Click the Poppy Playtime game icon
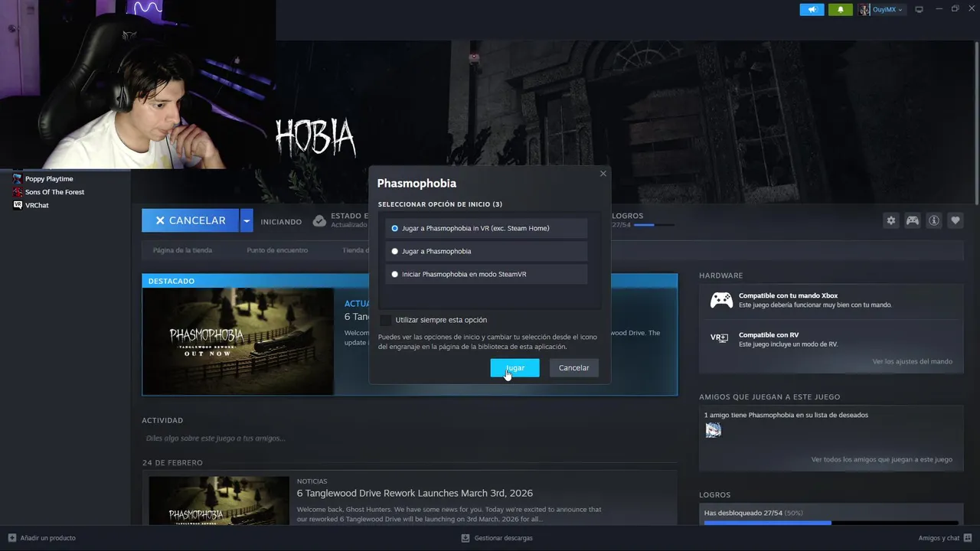980x551 pixels. 18,179
